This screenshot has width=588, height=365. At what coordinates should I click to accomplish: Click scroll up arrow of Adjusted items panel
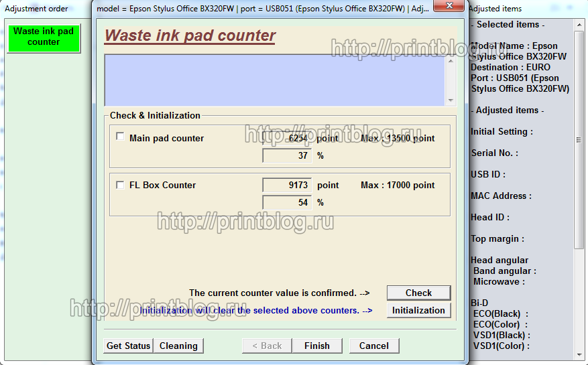579,25
